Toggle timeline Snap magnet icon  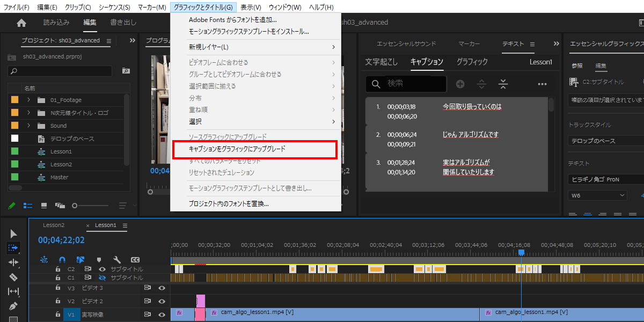click(62, 259)
